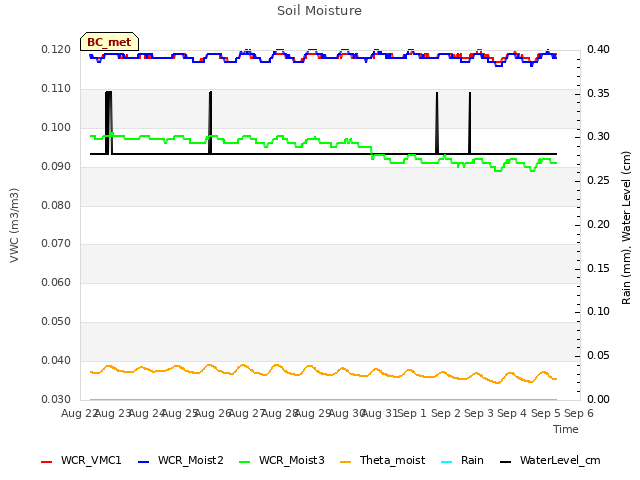Click the Soil Moisture chart title
Screen dimensions: 640x480
[319, 11]
